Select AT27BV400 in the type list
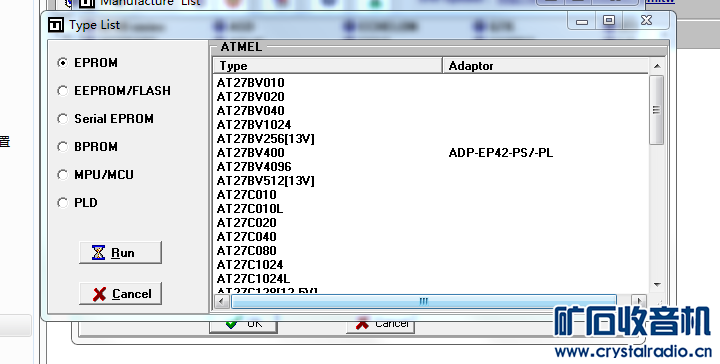 click(x=251, y=153)
